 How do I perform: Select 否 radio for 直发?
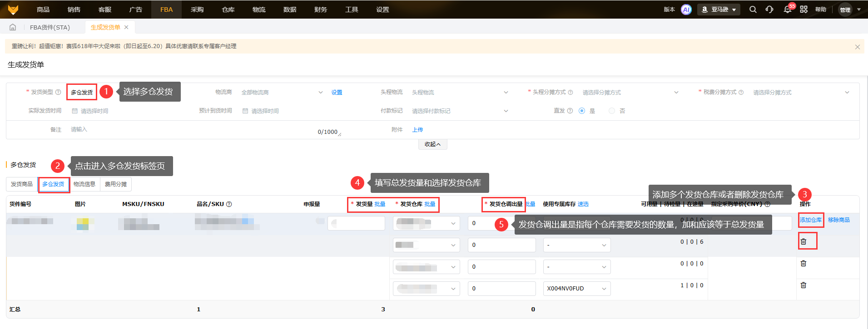(612, 111)
